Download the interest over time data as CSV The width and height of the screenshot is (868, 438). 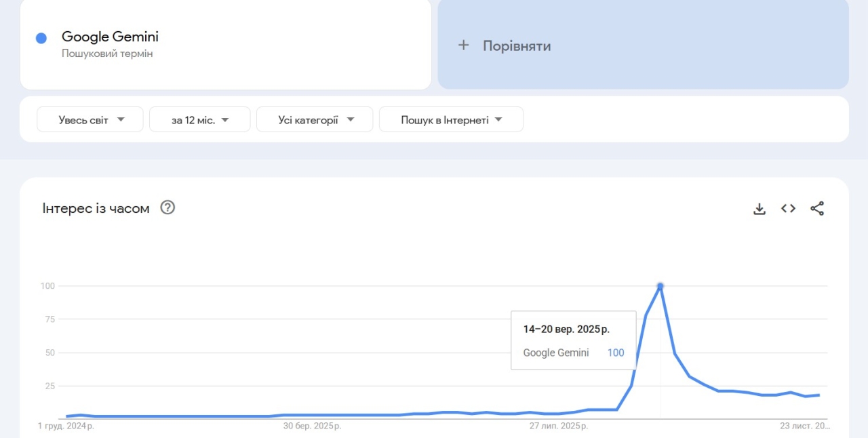[759, 209]
